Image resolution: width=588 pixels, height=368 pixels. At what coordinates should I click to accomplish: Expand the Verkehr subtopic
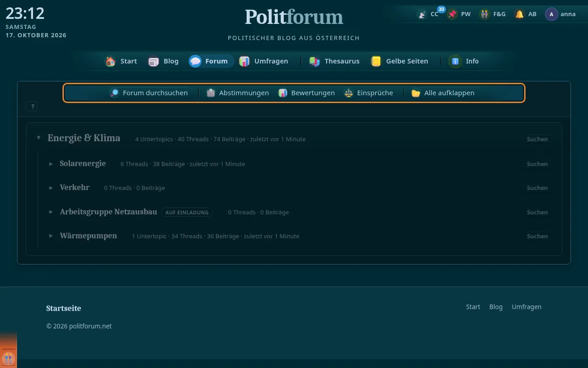click(x=51, y=188)
